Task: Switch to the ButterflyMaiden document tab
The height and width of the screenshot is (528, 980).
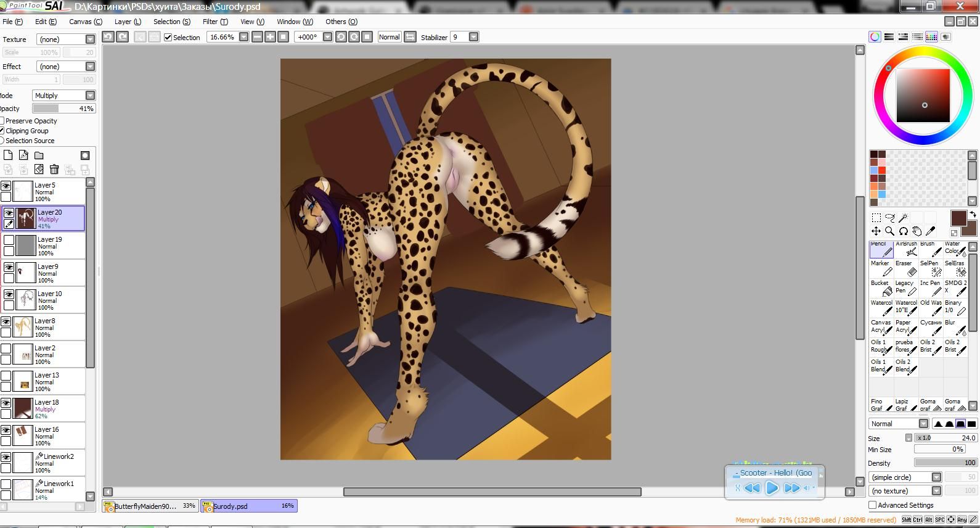Action: click(x=150, y=506)
